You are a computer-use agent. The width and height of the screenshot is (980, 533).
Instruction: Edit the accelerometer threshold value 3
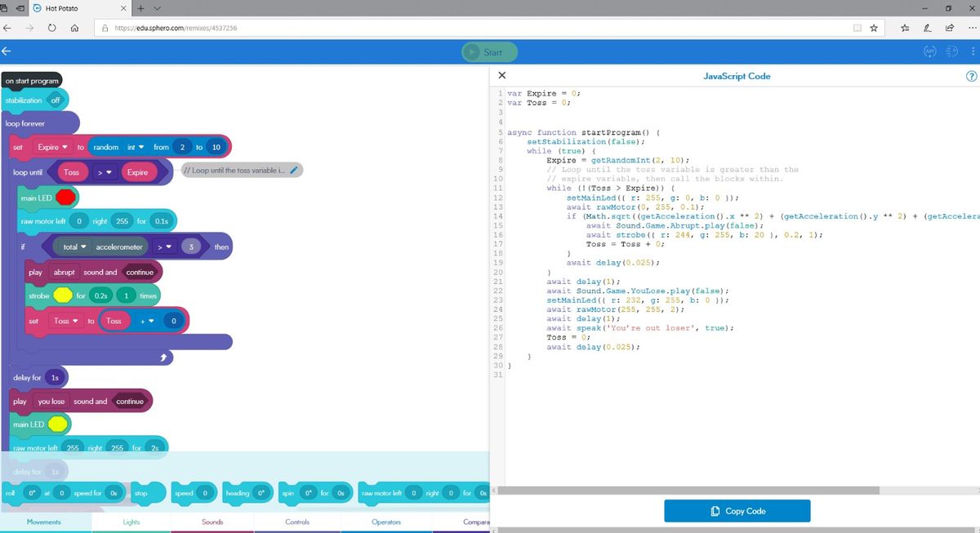(x=190, y=247)
